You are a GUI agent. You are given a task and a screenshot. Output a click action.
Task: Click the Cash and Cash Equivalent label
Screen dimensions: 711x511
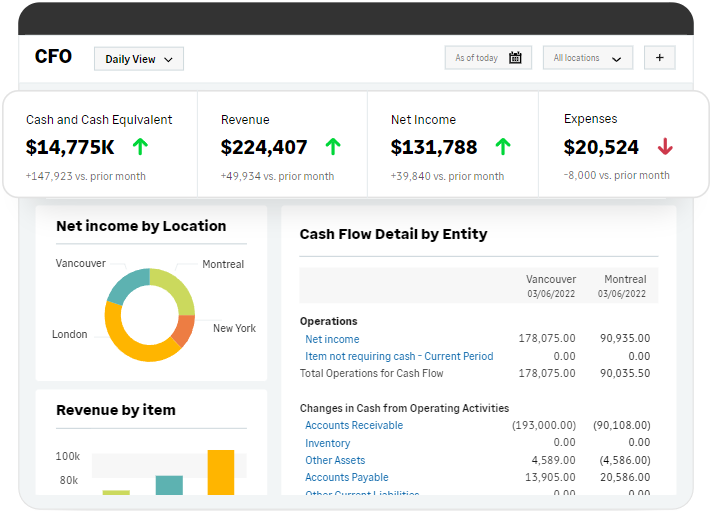pyautogui.click(x=99, y=120)
